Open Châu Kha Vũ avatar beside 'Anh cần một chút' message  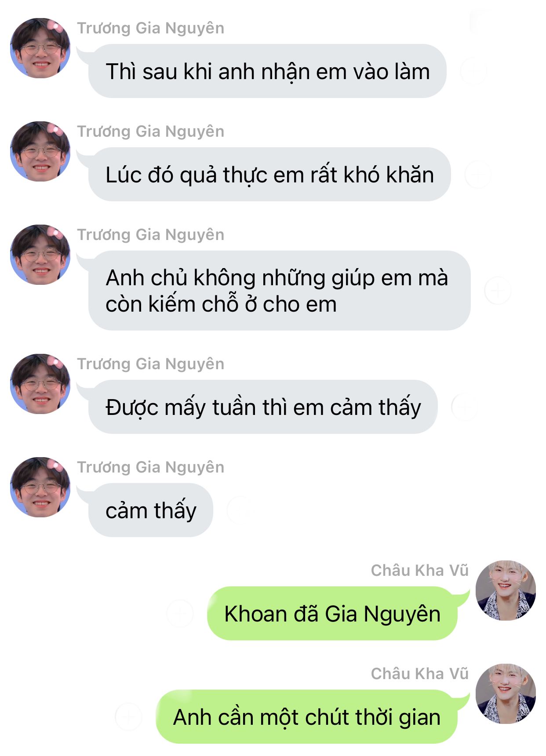pos(506,694)
